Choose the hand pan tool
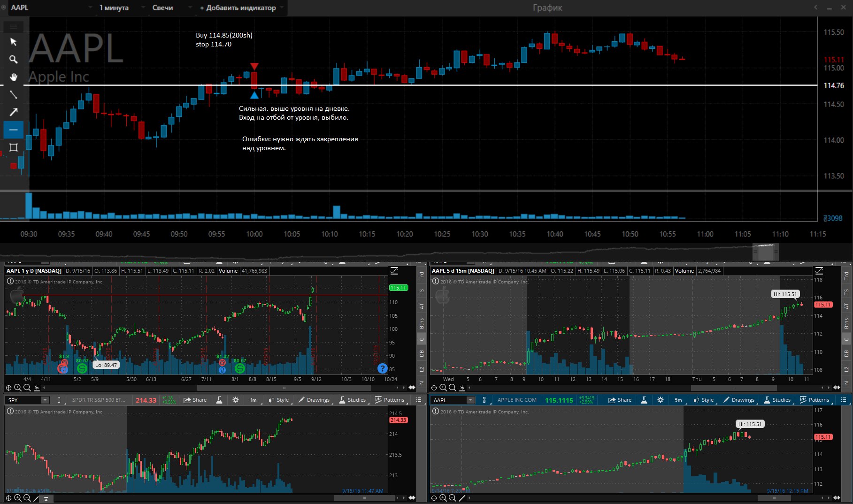The height and width of the screenshot is (504, 853). click(13, 77)
